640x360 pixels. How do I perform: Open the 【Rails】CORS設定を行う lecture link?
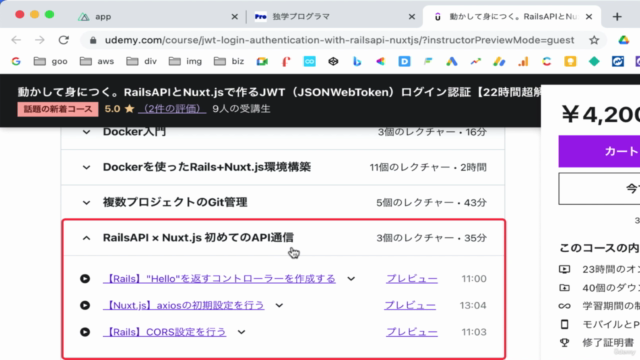(164, 332)
